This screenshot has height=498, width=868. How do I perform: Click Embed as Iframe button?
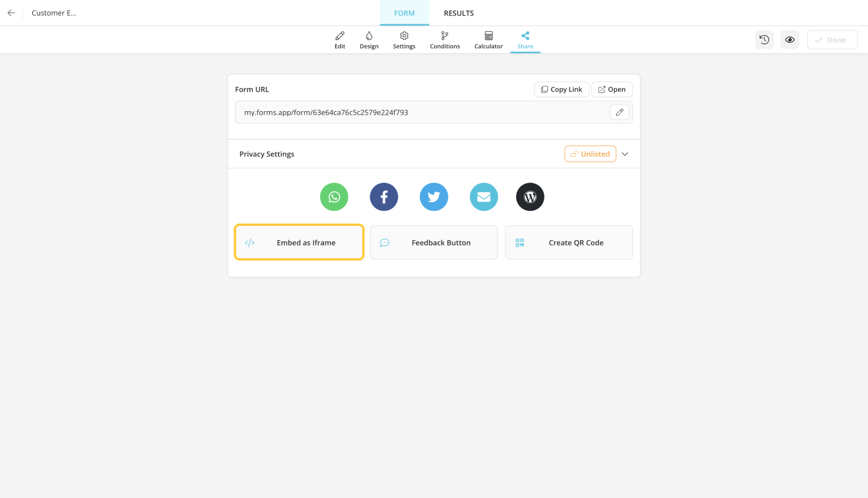pyautogui.click(x=299, y=243)
